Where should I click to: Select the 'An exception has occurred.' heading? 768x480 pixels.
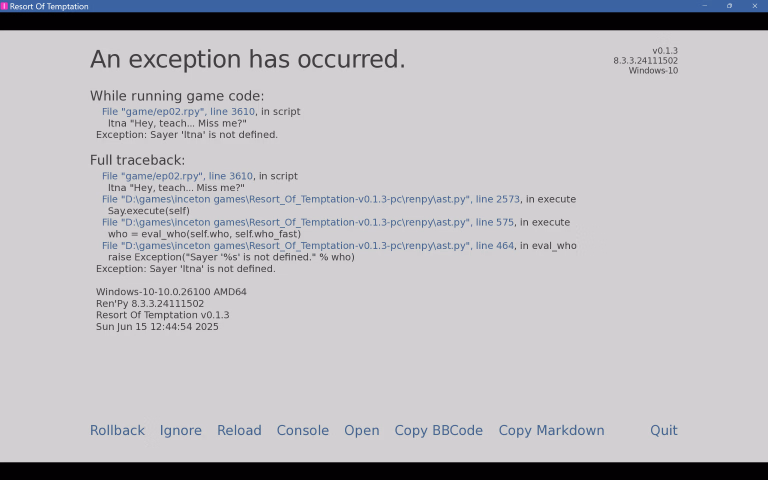pyautogui.click(x=248, y=59)
